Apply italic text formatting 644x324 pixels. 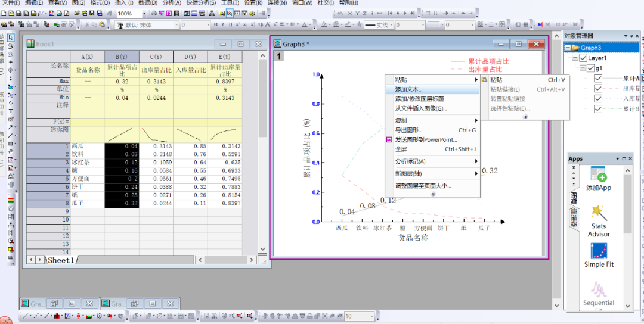click(x=222, y=25)
